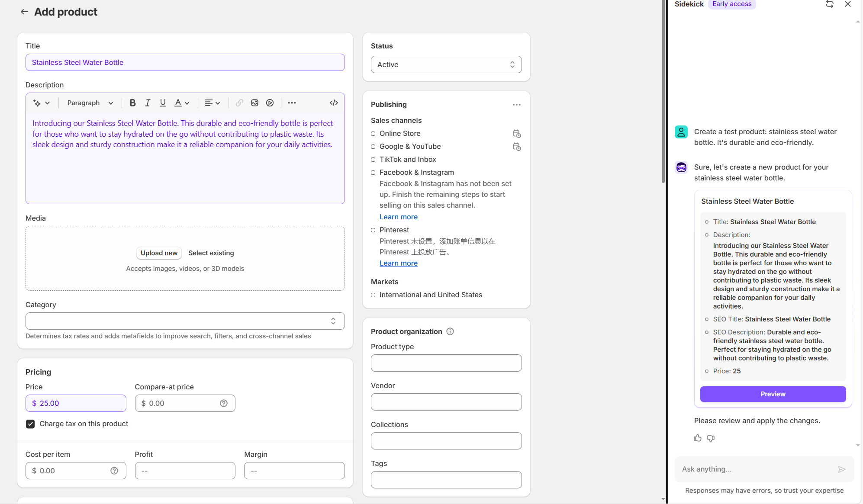Click the insert video icon
This screenshot has width=863, height=504.
(x=270, y=103)
